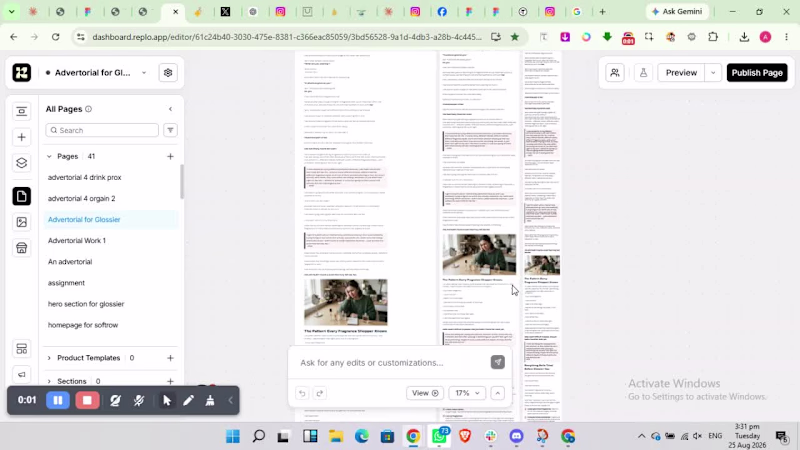Open the assets image sidebar icon
This screenshot has width=800, height=450.
point(21,222)
